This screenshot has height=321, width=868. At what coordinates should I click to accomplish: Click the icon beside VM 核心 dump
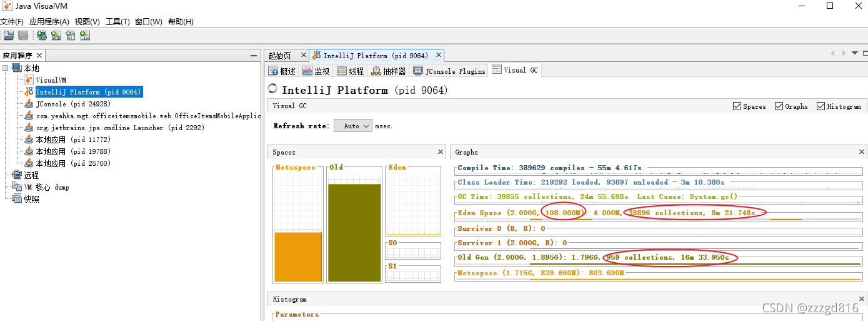17,187
